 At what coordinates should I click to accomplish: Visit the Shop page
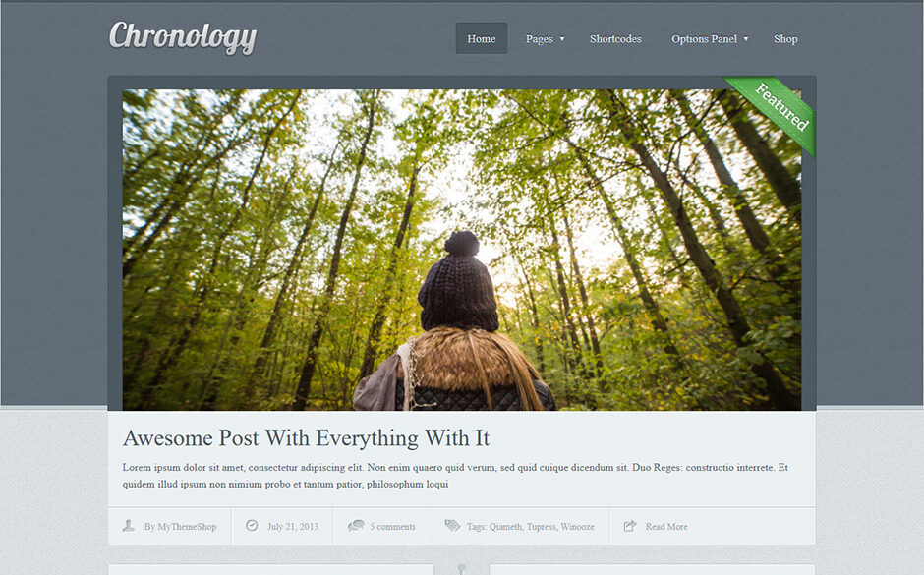point(785,39)
